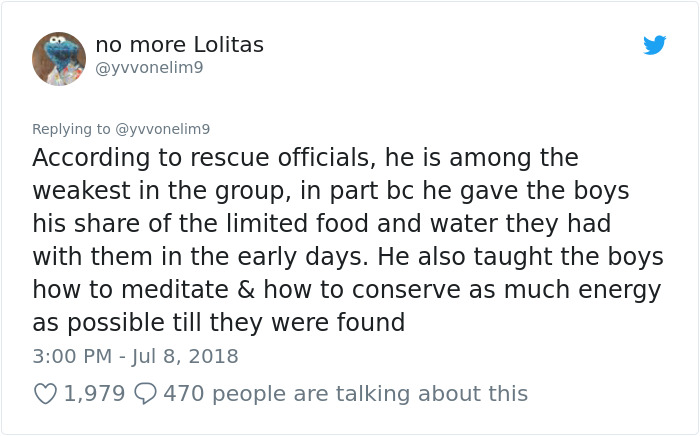Click @yvvonelim9 in the 'Replying to' line
This screenshot has height=436, width=700.
(163, 129)
